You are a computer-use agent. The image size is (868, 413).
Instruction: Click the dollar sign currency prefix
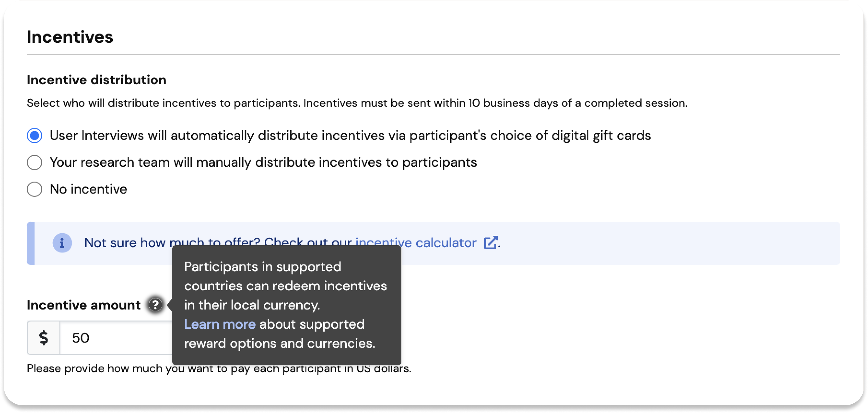pyautogui.click(x=43, y=338)
